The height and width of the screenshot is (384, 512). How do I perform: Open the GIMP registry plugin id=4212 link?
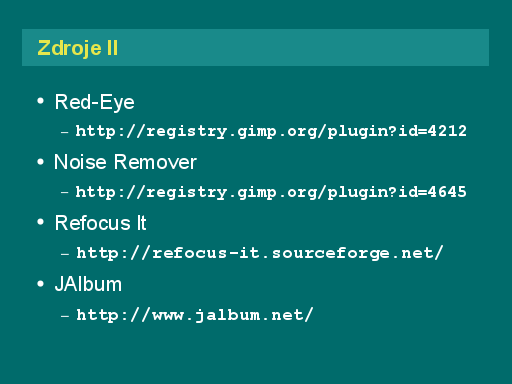[x=271, y=131]
